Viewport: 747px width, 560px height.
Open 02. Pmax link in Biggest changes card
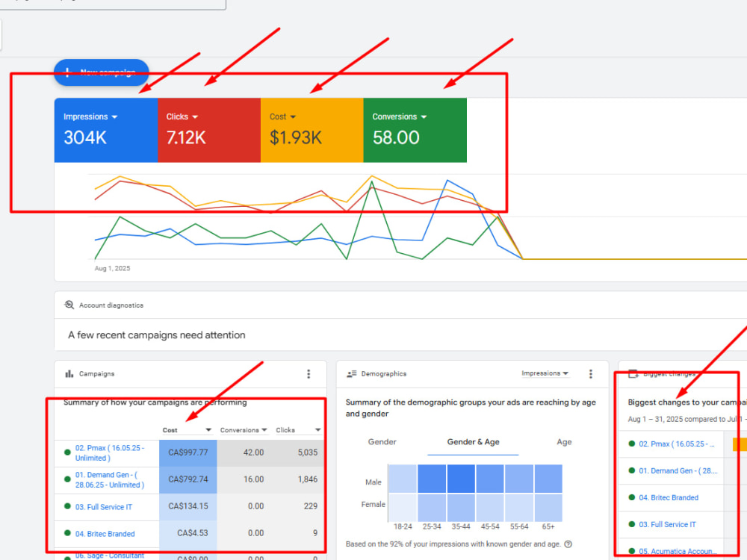677,444
